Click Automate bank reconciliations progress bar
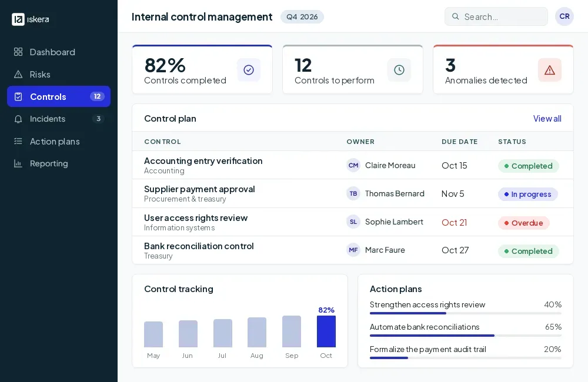Viewport: 588px width, 382px height. (465, 336)
